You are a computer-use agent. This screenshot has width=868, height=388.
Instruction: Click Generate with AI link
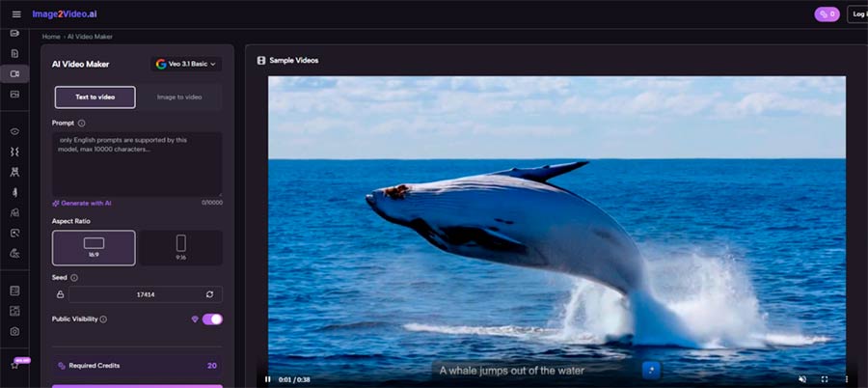tap(83, 204)
